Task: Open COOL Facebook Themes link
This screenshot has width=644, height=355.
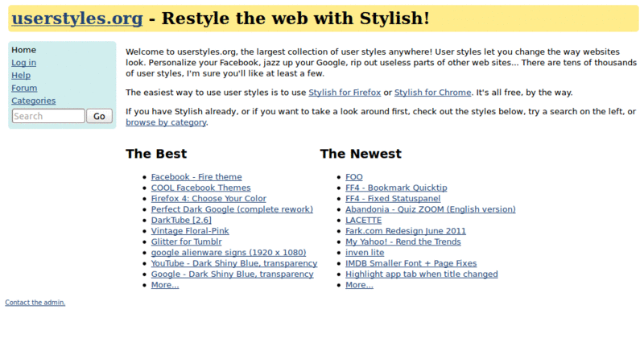Action: [x=200, y=188]
